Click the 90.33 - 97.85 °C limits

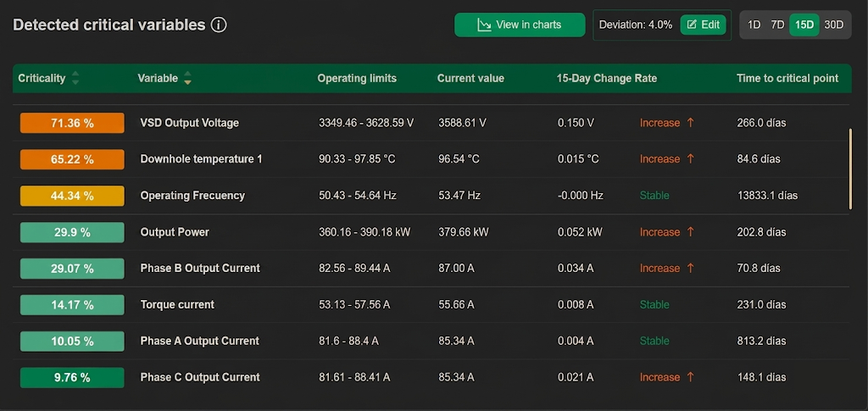pos(357,159)
